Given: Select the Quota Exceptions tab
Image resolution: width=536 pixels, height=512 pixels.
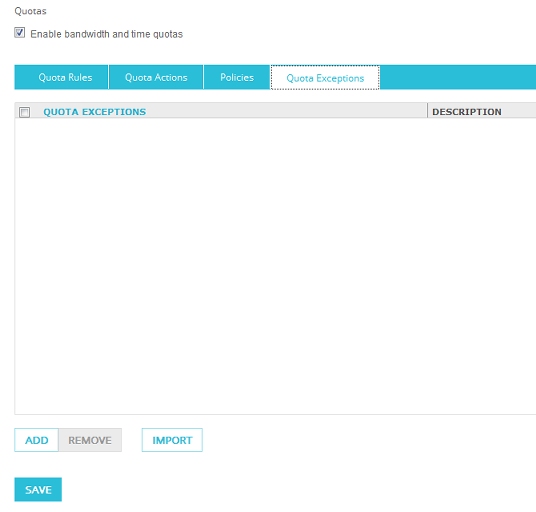Looking at the screenshot, I should [x=325, y=78].
